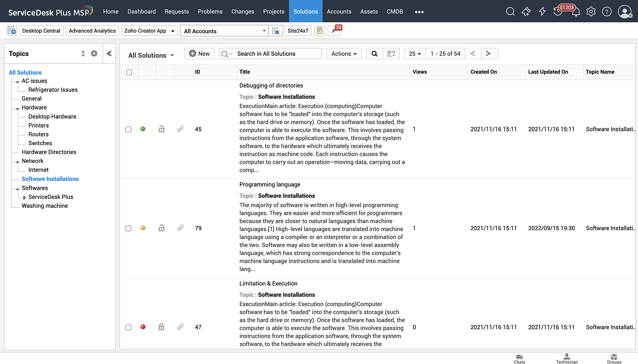Click inside the Search in All Solutions field
The height and width of the screenshot is (364, 638).
[274, 54]
